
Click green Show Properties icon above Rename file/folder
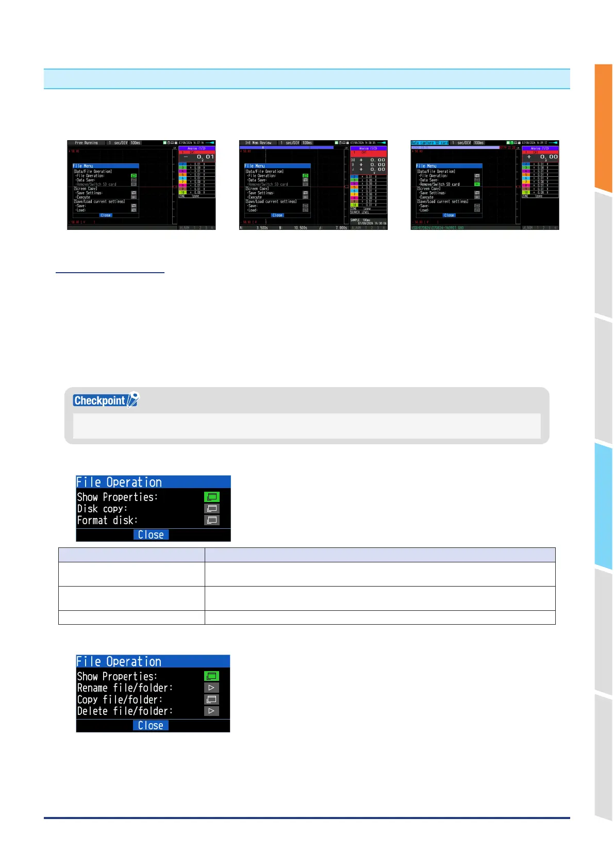coord(211,676)
